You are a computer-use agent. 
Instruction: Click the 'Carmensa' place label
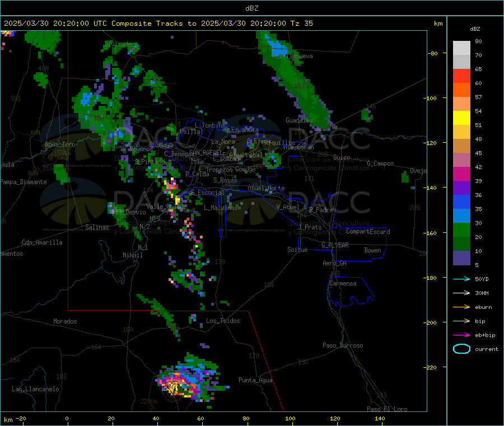(343, 283)
